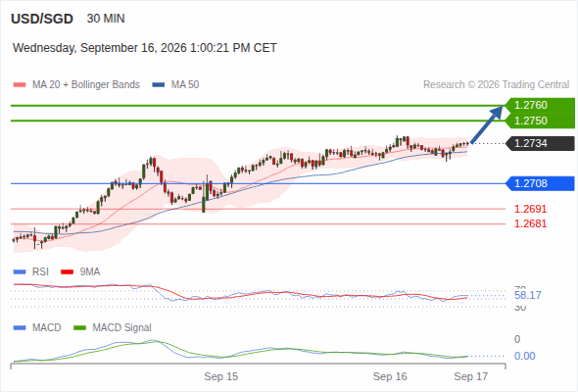The width and height of the screenshot is (578, 392).
Task: Click the Sep 16 date axis marker
Action: tap(390, 376)
